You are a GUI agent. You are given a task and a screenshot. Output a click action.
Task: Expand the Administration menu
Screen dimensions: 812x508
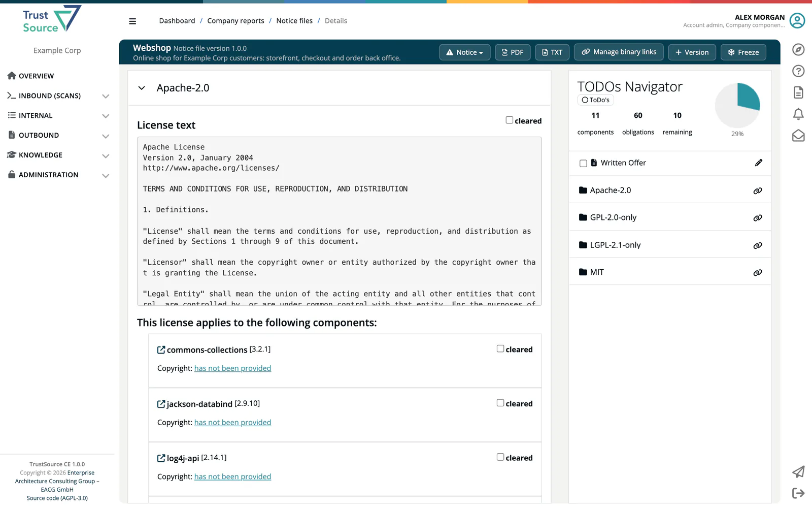tap(58, 175)
